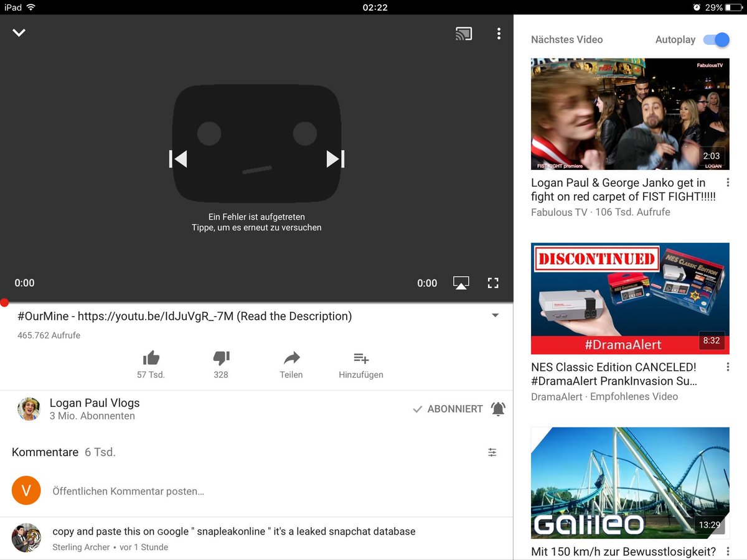Tap the Fabulous TV 106 Tsd. Aufrufe line
The width and height of the screenshot is (747, 560).
pyautogui.click(x=601, y=212)
